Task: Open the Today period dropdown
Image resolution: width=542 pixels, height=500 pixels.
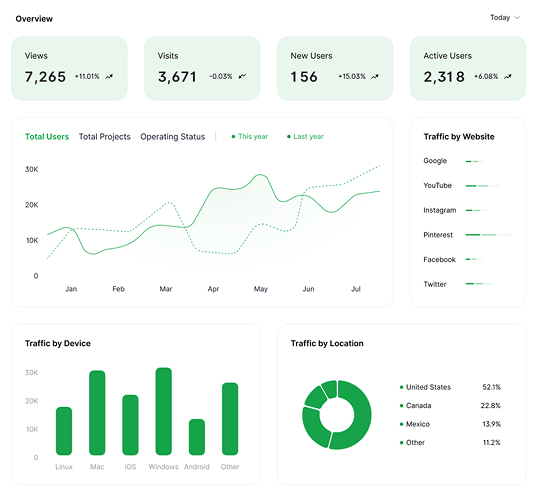Action: pos(505,18)
